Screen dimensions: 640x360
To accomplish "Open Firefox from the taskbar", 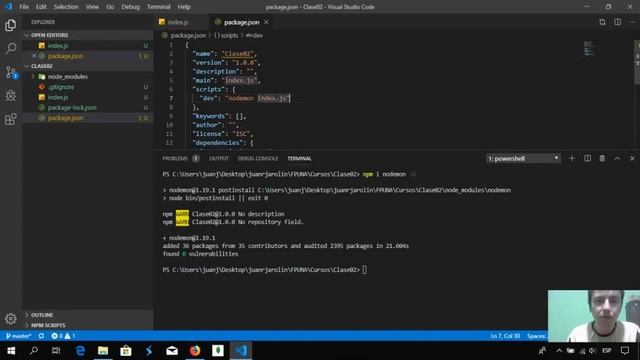I will (195, 351).
